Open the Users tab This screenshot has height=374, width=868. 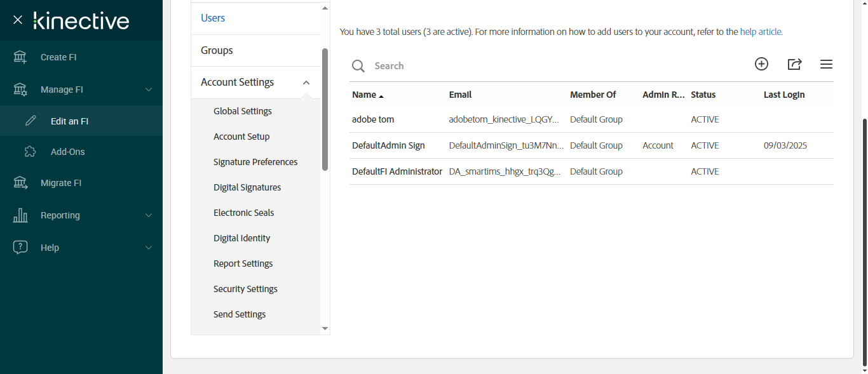[x=213, y=18]
